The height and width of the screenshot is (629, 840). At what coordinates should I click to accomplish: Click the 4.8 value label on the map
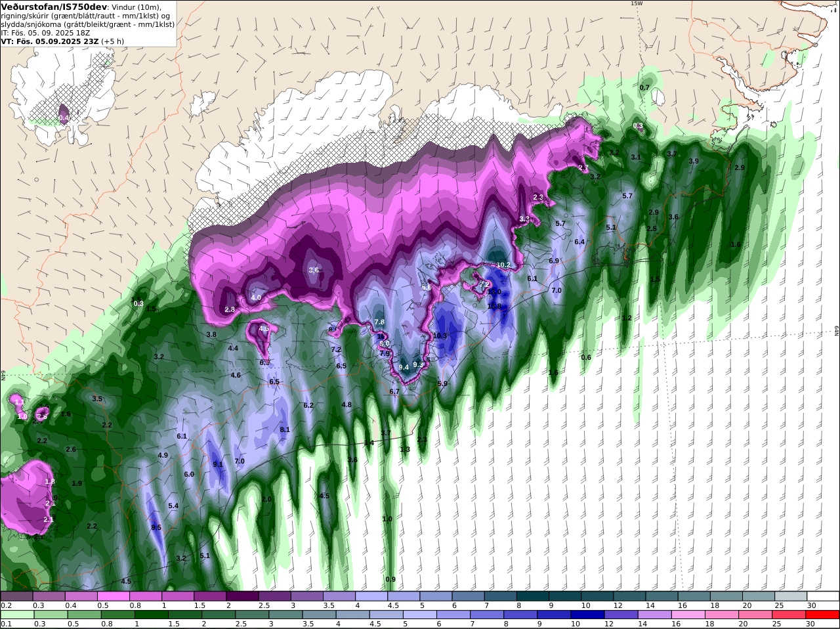tap(346, 404)
